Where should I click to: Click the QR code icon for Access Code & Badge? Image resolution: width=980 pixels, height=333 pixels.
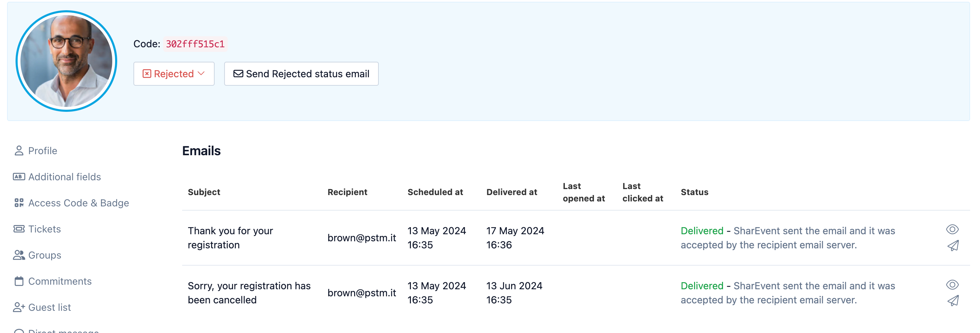point(19,203)
